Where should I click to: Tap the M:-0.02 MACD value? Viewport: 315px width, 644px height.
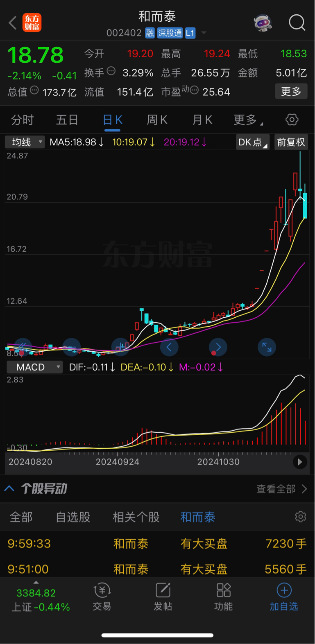click(x=201, y=367)
